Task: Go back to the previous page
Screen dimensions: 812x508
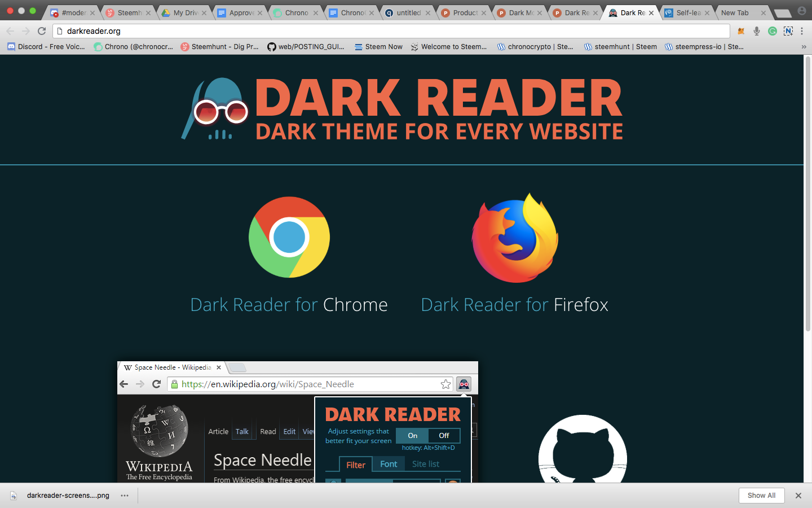Action: click(10, 31)
